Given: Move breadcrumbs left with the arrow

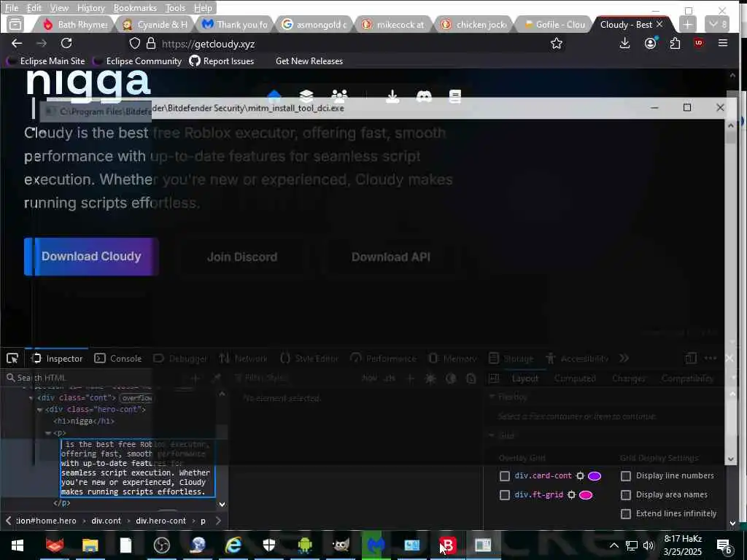Looking at the screenshot, I should tap(8, 521).
